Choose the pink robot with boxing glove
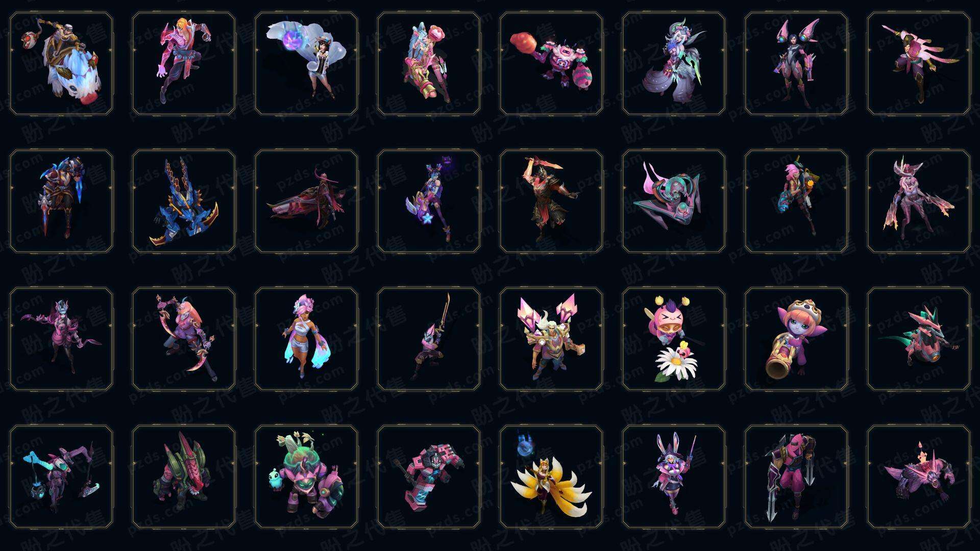980x551 pixels. point(551,64)
